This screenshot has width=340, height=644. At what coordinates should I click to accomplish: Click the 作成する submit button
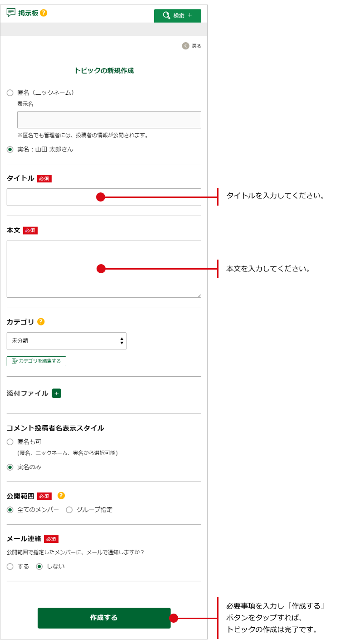pyautogui.click(x=104, y=618)
